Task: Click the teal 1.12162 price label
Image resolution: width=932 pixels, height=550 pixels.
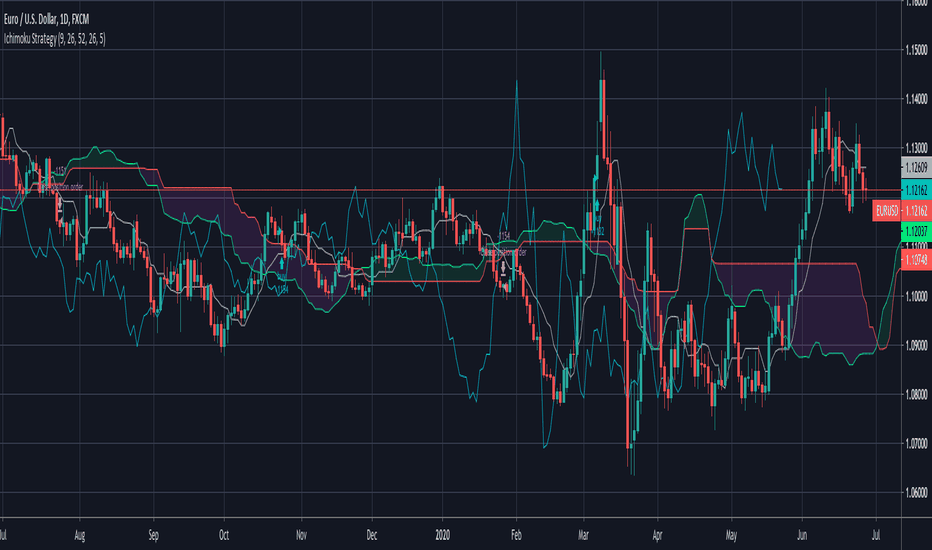Action: pyautogui.click(x=917, y=190)
